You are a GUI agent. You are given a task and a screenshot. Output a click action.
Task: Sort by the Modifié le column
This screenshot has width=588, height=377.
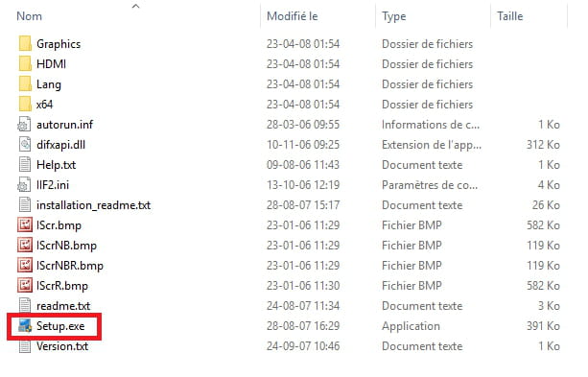click(293, 16)
